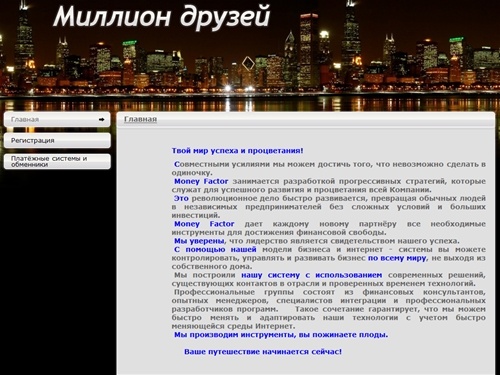The image size is (500, 375).
Task: Click the line Ваше путешествие начинается сейчас!
Action: (x=263, y=352)
